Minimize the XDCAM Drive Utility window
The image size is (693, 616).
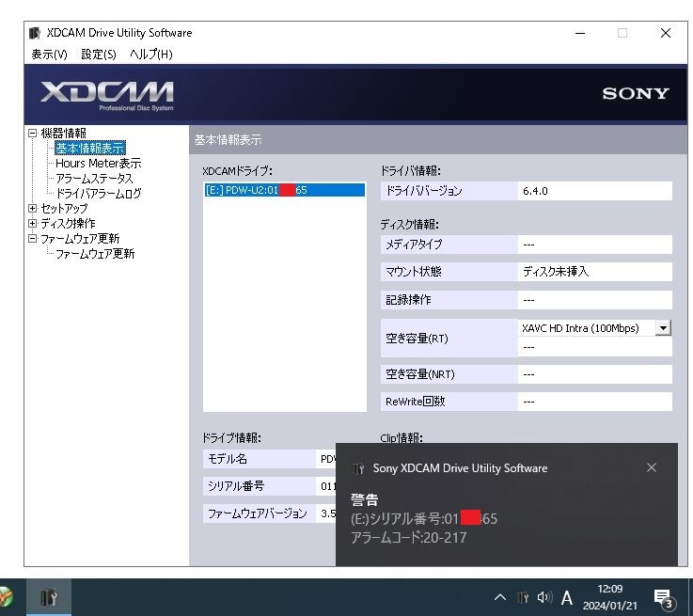pyautogui.click(x=580, y=33)
